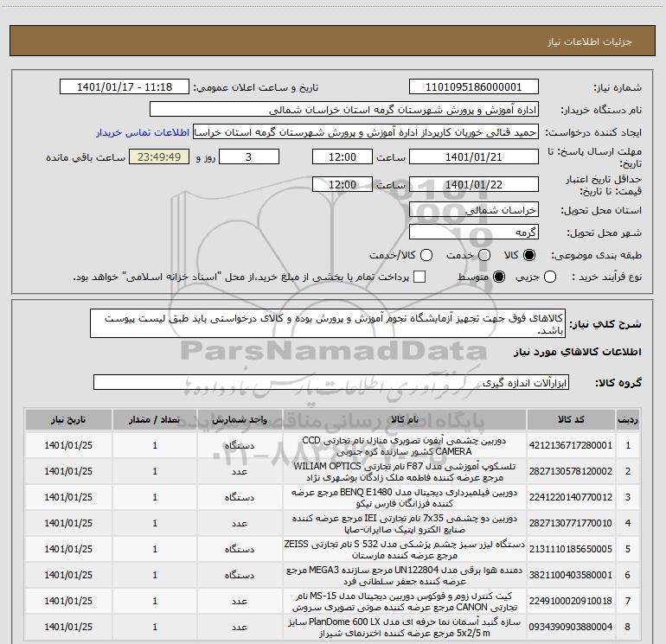Click the delivery city field گرمه
Viewport: 666px width, 644px height.
(474, 233)
